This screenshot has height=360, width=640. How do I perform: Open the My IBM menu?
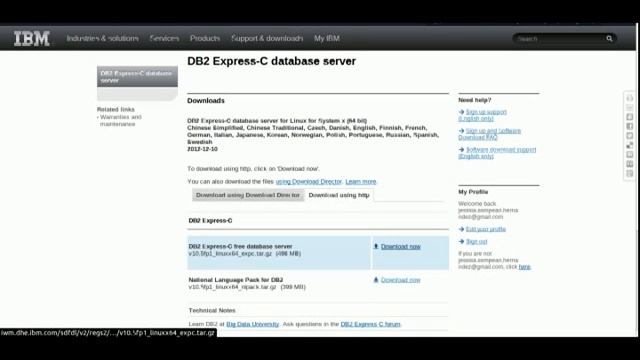(327, 38)
